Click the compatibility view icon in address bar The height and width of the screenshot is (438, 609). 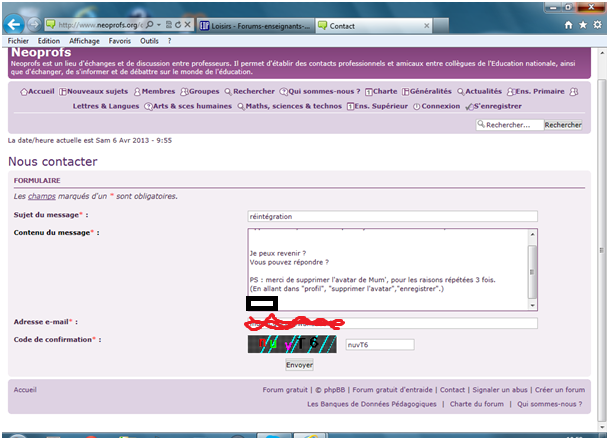click(x=169, y=24)
